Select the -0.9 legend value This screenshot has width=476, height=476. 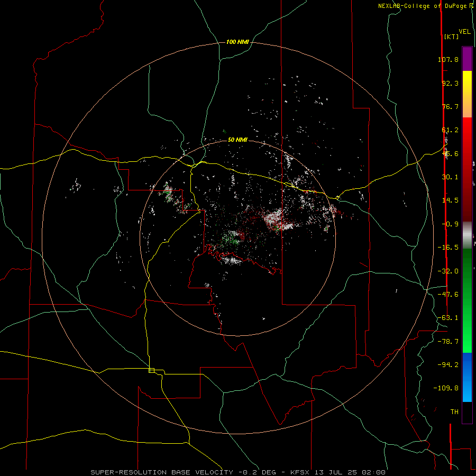point(450,224)
